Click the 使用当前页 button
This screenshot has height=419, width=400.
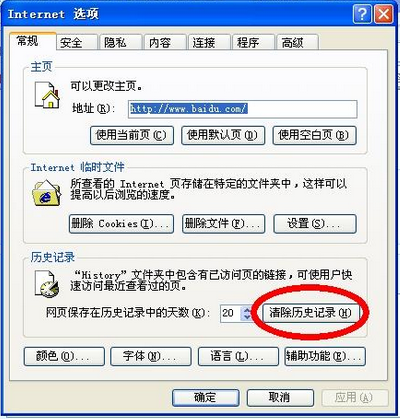pos(132,135)
